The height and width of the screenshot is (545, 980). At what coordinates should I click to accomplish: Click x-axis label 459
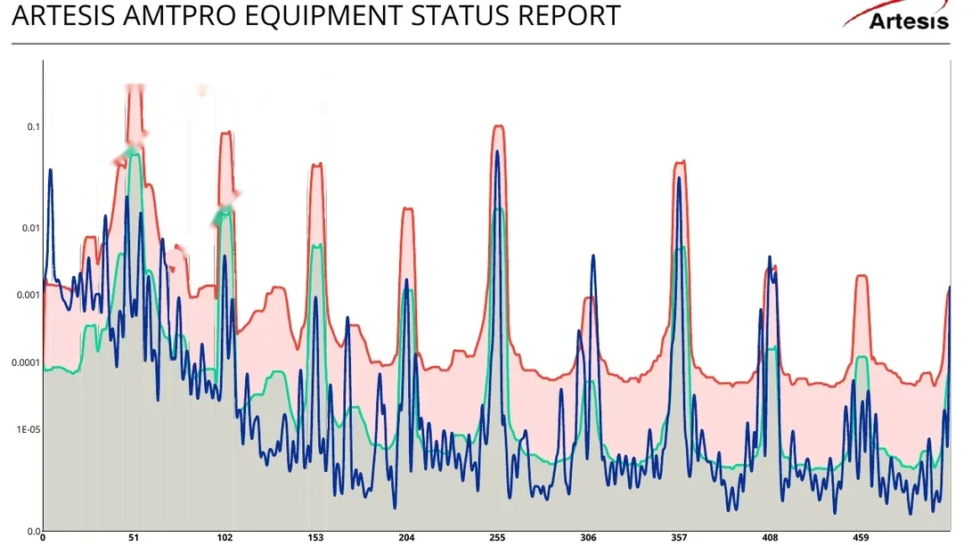862,538
